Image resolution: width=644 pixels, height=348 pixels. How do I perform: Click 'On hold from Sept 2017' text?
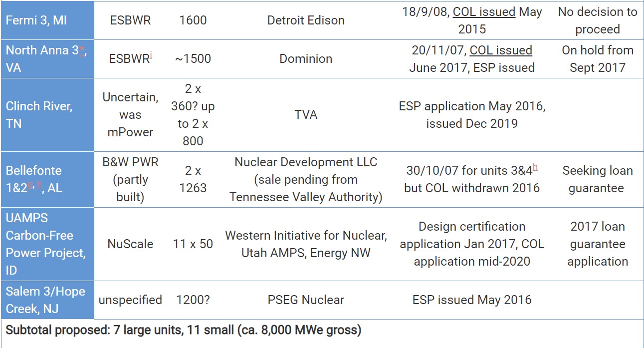[x=598, y=59]
